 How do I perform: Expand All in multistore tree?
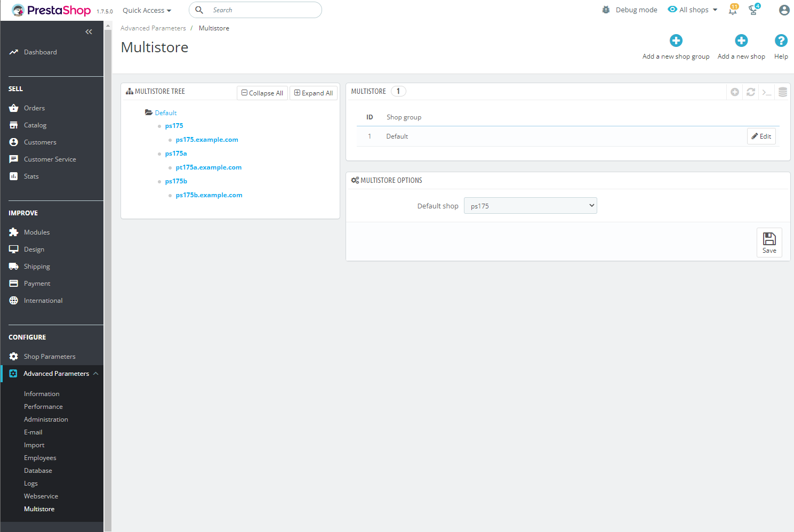[314, 93]
